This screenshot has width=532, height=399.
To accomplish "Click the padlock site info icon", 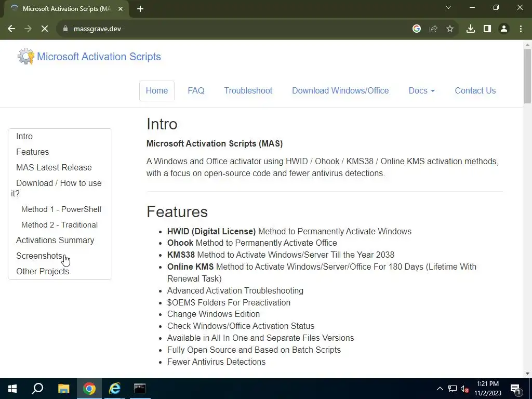I will tap(65, 29).
